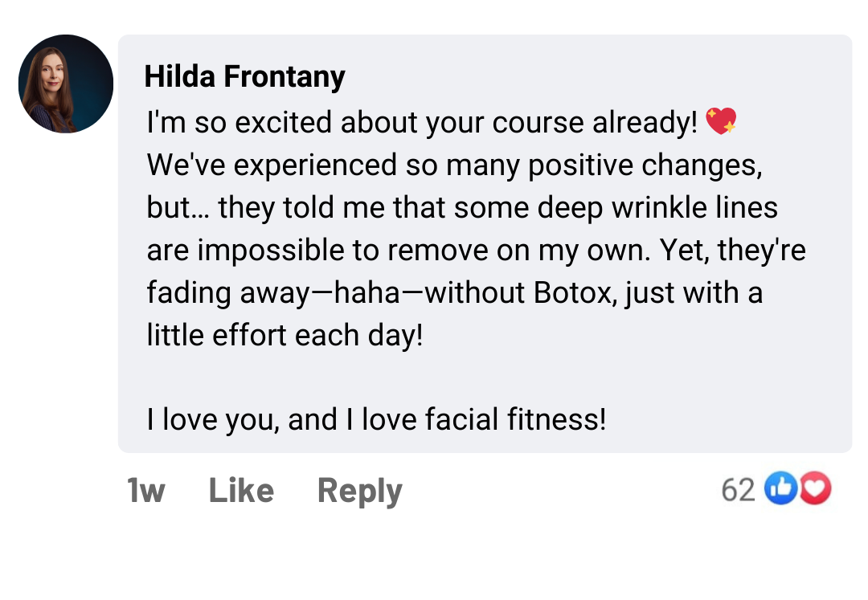Click the 1w timestamp

point(145,490)
